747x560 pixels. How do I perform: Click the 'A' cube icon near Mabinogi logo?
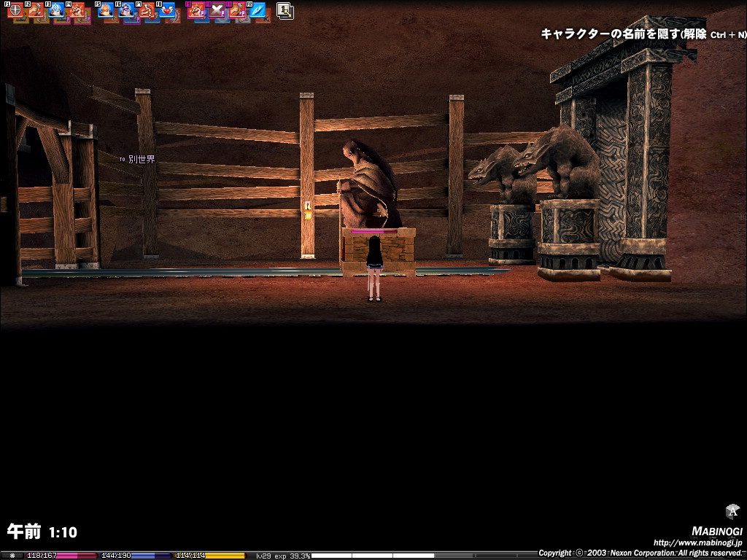click(x=732, y=511)
